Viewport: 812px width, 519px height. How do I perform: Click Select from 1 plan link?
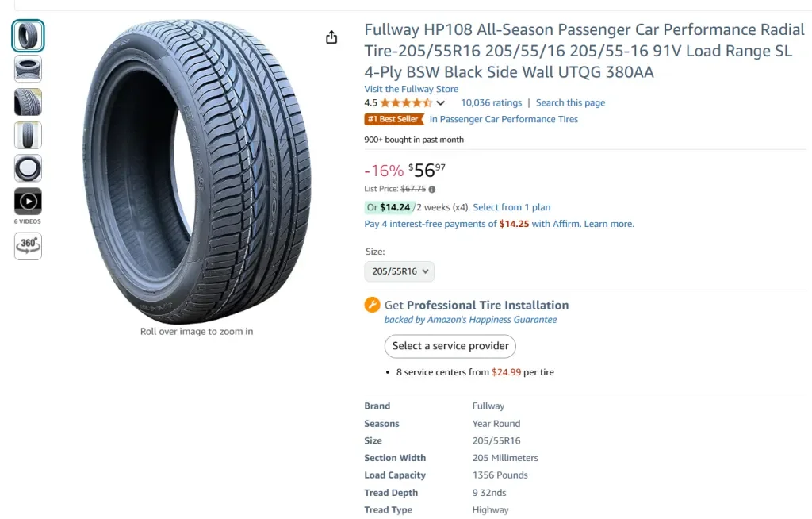(x=511, y=207)
